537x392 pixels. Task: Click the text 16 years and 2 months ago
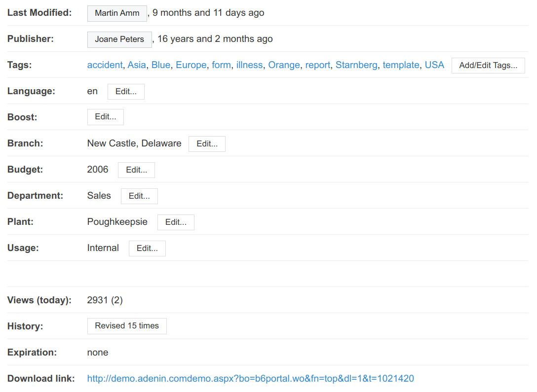point(215,38)
